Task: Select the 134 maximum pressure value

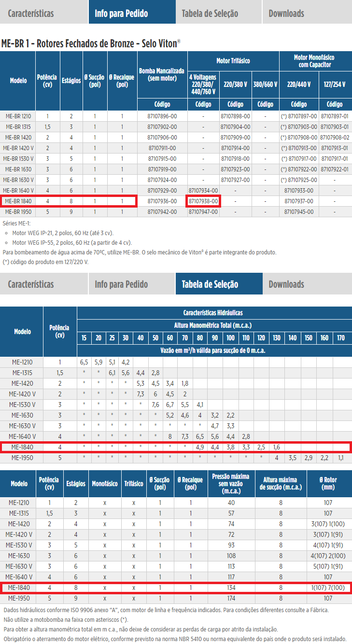Action: (231, 588)
